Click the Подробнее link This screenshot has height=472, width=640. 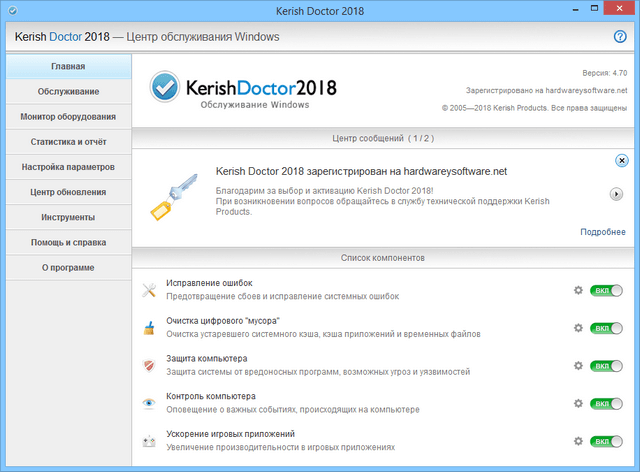pyautogui.click(x=602, y=232)
